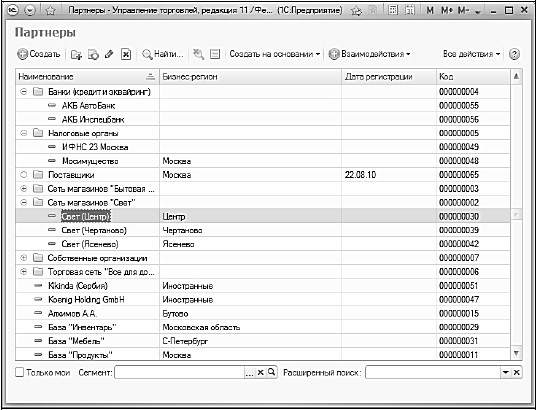Viewport: 537px width, 410px height.
Task: Click the Расширенный поиск input field
Action: (x=433, y=373)
